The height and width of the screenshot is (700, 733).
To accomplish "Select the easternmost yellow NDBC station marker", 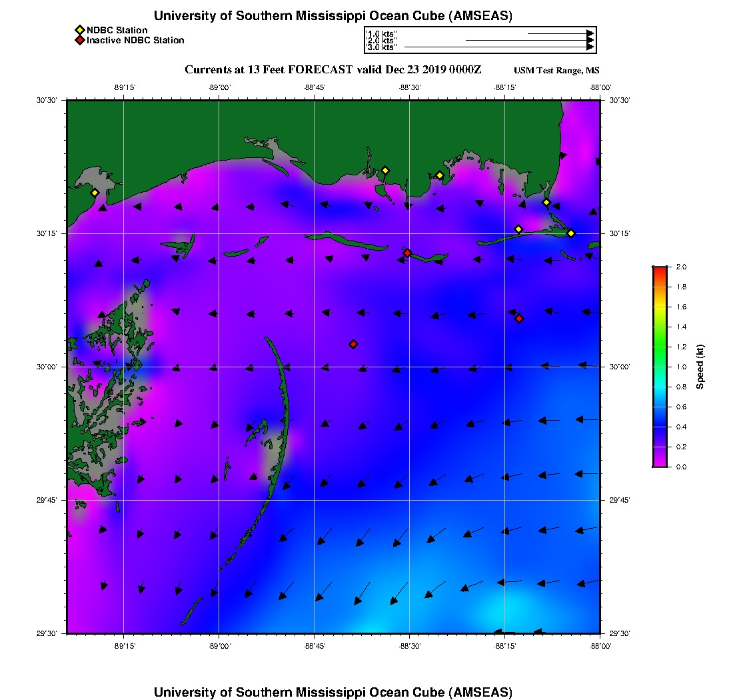I will click(x=571, y=233).
